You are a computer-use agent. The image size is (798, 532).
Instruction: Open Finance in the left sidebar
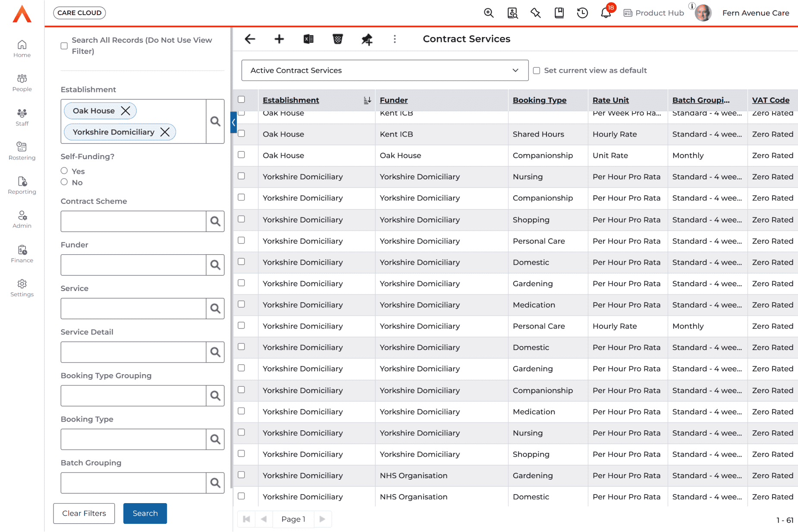pyautogui.click(x=22, y=253)
